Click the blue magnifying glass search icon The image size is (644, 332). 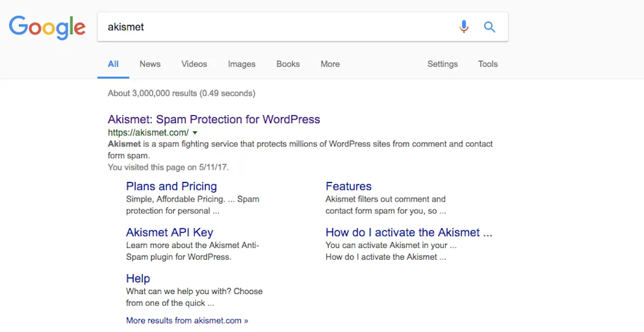(489, 27)
